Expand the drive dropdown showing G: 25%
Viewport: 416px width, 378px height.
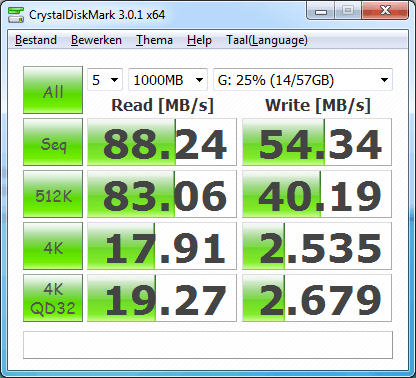tap(303, 80)
